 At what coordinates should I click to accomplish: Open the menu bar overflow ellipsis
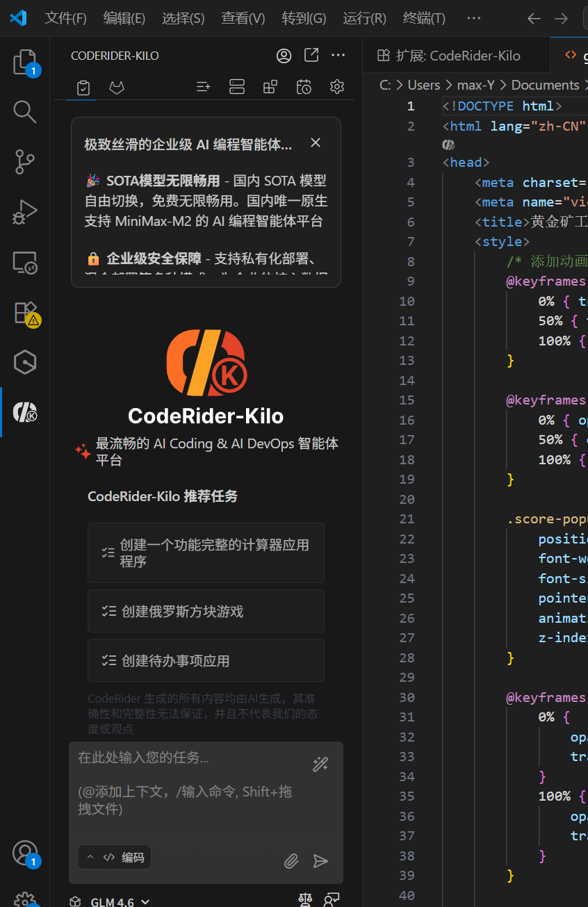(474, 19)
